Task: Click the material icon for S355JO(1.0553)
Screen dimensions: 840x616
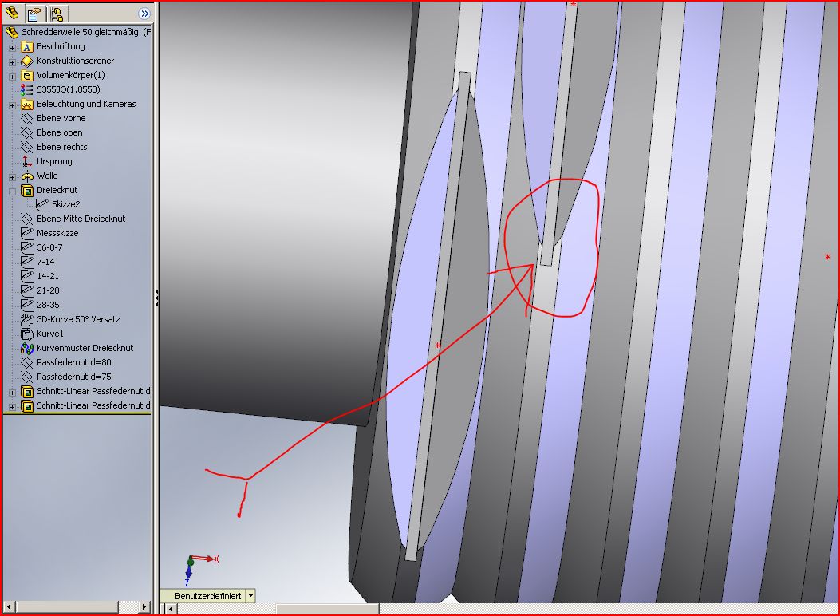Action: [x=27, y=89]
